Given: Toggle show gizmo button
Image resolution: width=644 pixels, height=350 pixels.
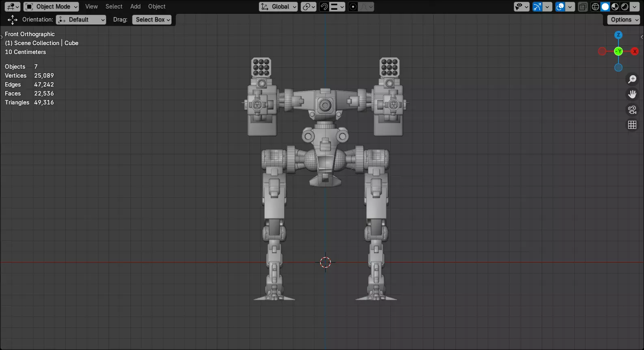Looking at the screenshot, I should point(537,7).
